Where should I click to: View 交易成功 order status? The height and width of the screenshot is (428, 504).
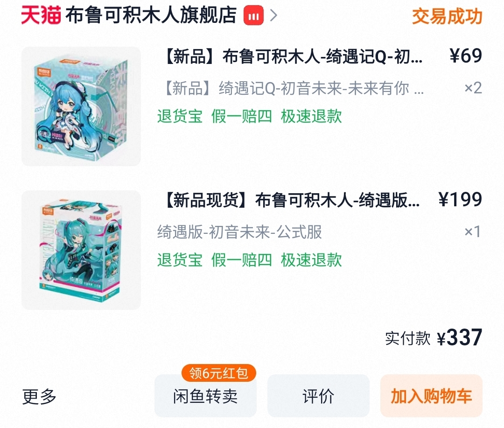tap(447, 16)
